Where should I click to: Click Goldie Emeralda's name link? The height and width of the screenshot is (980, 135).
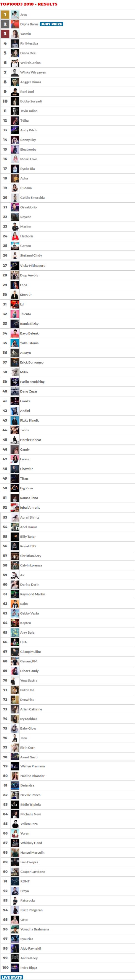[x=32, y=197]
